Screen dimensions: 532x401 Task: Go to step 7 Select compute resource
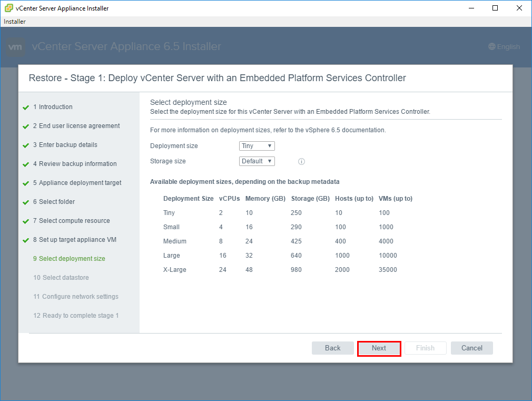coord(72,221)
